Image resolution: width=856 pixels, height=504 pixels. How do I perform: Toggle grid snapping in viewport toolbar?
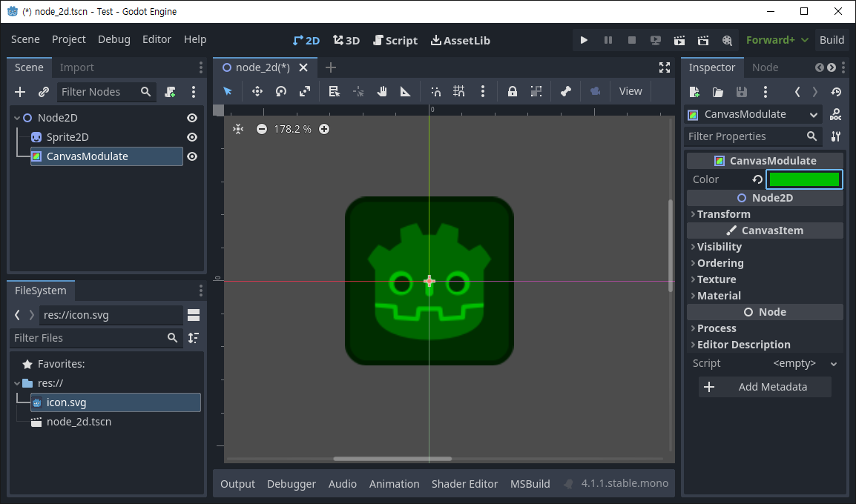(459, 91)
